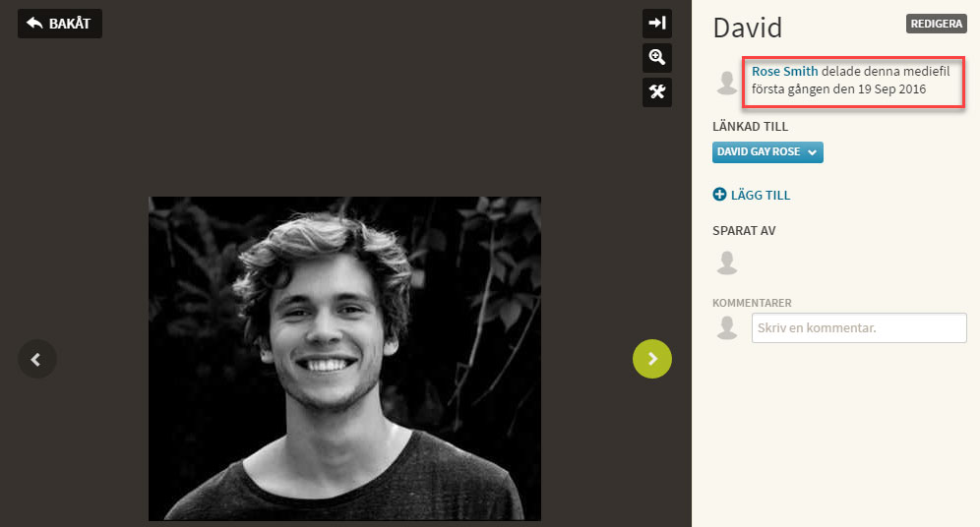The height and width of the screenshot is (527, 980).
Task: Open the zoom magnifier tool
Action: [x=657, y=57]
